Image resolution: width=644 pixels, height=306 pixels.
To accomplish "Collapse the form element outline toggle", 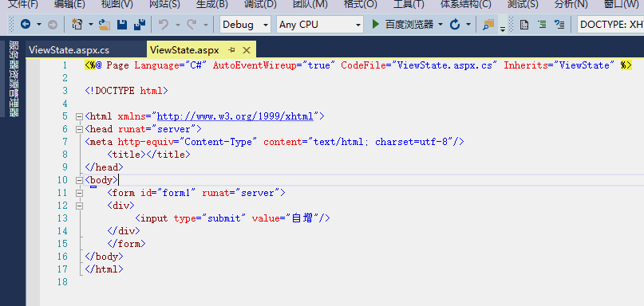I will [79, 193].
